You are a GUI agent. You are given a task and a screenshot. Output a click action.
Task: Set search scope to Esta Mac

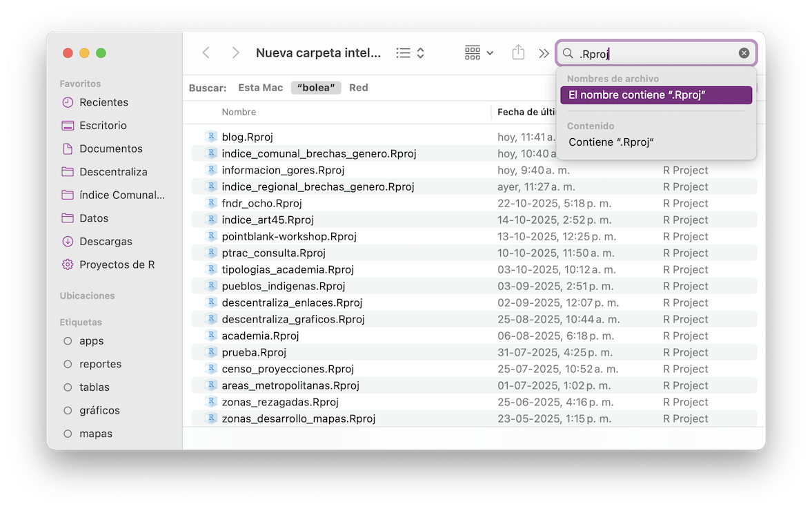(x=260, y=88)
